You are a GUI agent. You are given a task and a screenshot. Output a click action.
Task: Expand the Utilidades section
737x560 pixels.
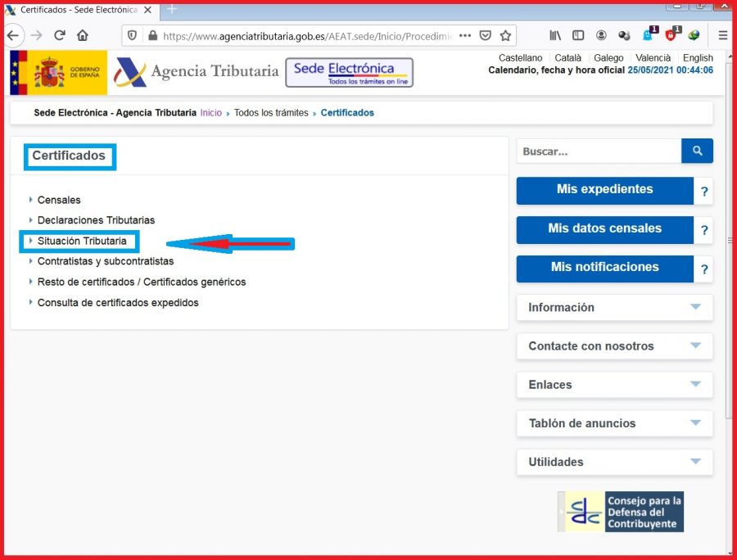[614, 462]
